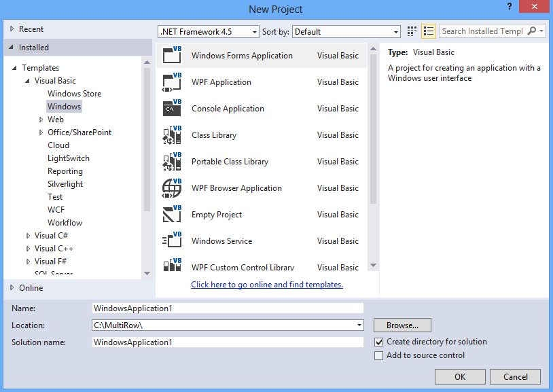This screenshot has width=553, height=392.
Task: Click the Browse... button
Action: [402, 325]
